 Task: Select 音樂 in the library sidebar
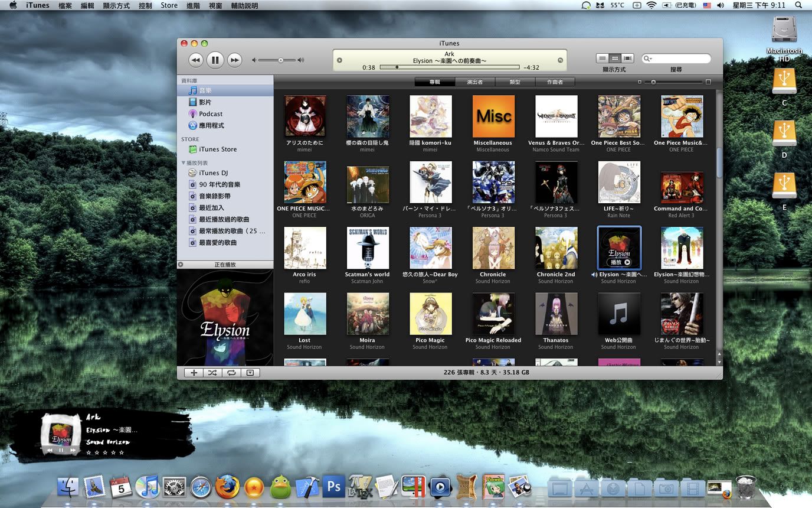[225, 90]
